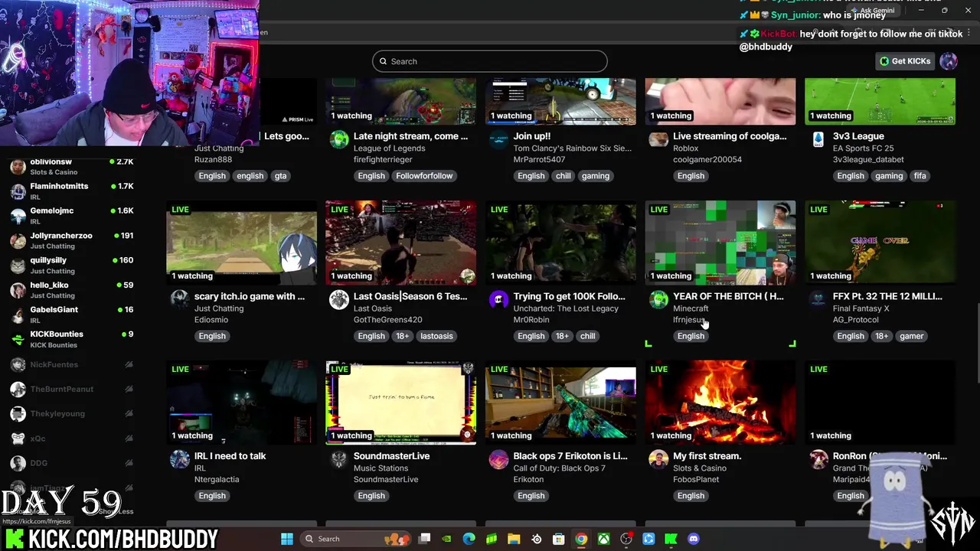Open the scary itch.io game stream thumbnail
This screenshot has height=551, width=980.
[241, 243]
